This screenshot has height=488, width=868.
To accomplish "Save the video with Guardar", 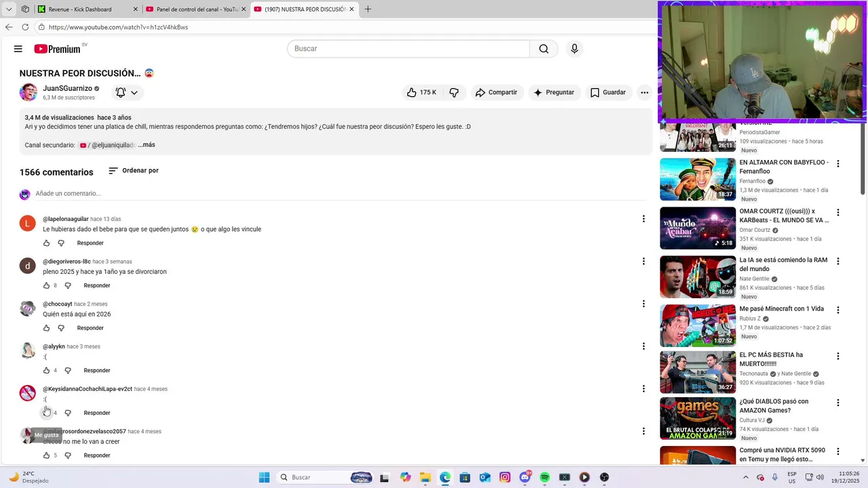I will [608, 92].
